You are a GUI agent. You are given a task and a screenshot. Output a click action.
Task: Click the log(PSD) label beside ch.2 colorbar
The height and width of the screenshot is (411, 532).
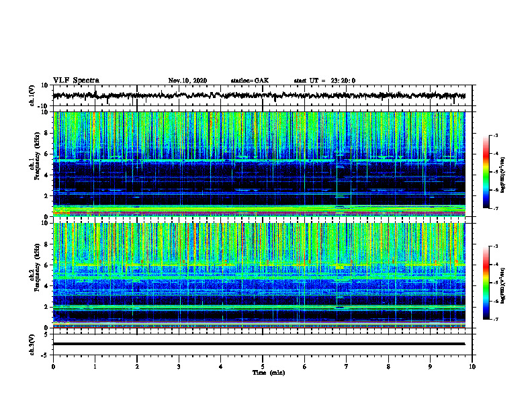503,286
